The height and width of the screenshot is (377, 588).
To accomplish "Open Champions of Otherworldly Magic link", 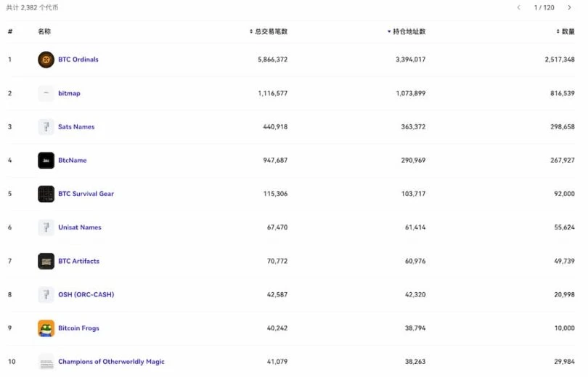I will click(111, 362).
